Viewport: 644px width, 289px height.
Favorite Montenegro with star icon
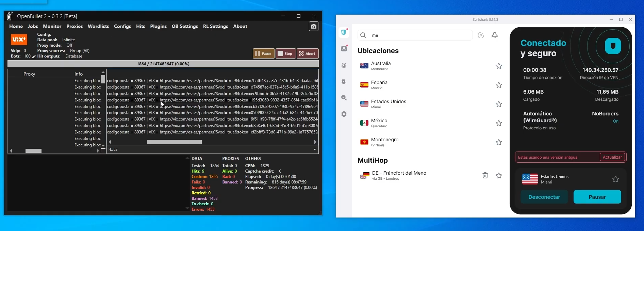(x=499, y=142)
